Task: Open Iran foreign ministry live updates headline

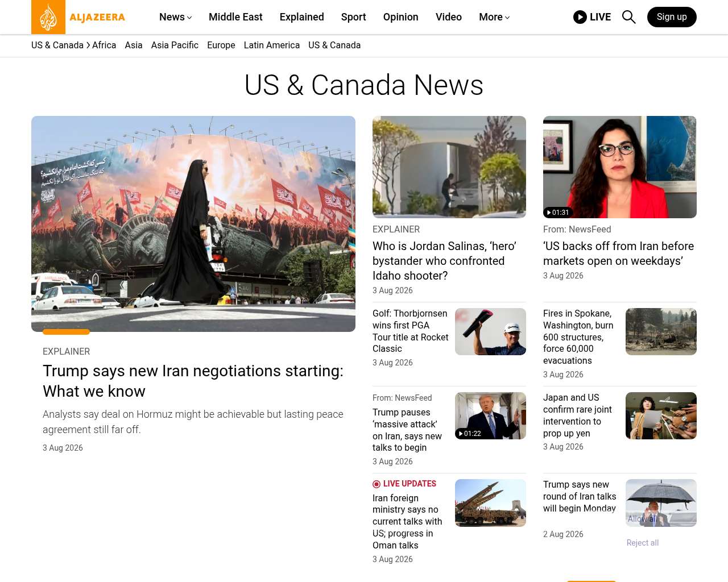Action: point(408,522)
